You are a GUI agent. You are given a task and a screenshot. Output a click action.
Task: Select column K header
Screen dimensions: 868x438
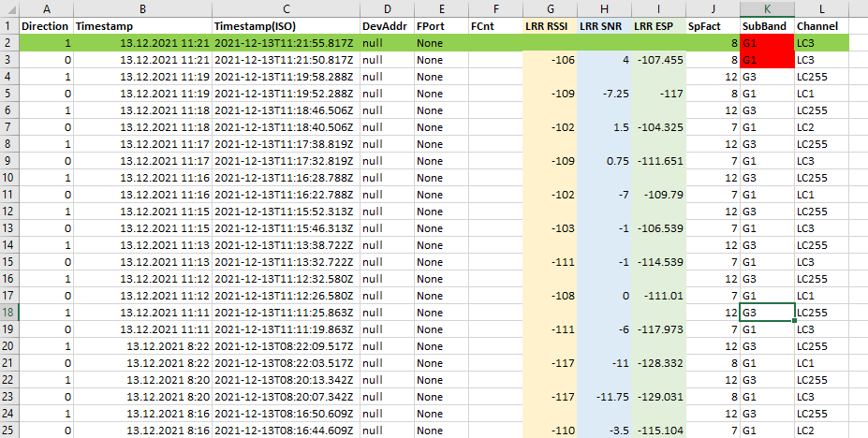[x=767, y=8]
